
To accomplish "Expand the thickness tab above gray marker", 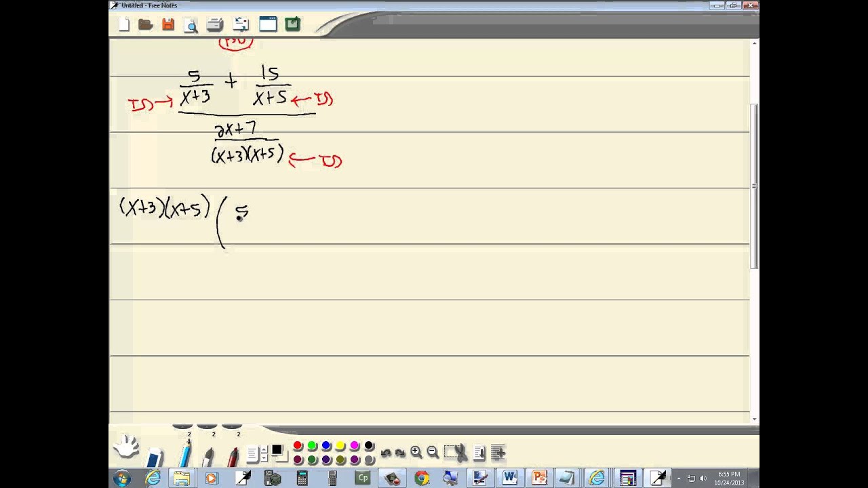I will point(207,426).
